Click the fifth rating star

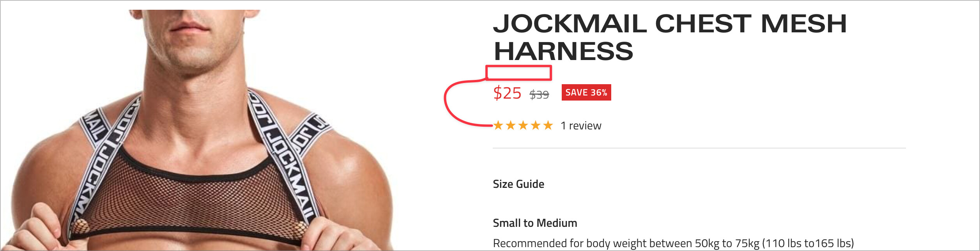coord(548,125)
